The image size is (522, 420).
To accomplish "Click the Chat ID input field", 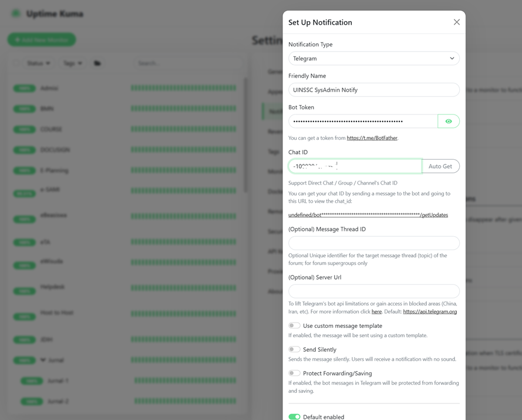I will pyautogui.click(x=355, y=166).
